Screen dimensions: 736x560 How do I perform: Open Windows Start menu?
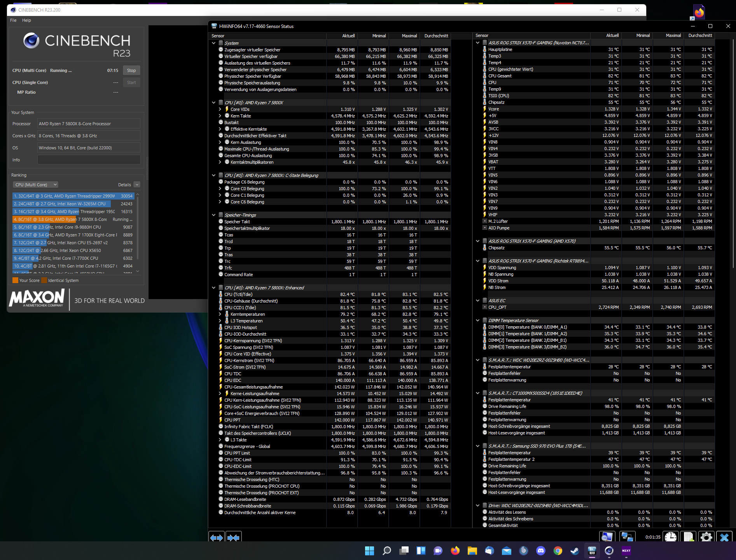pos(369,551)
